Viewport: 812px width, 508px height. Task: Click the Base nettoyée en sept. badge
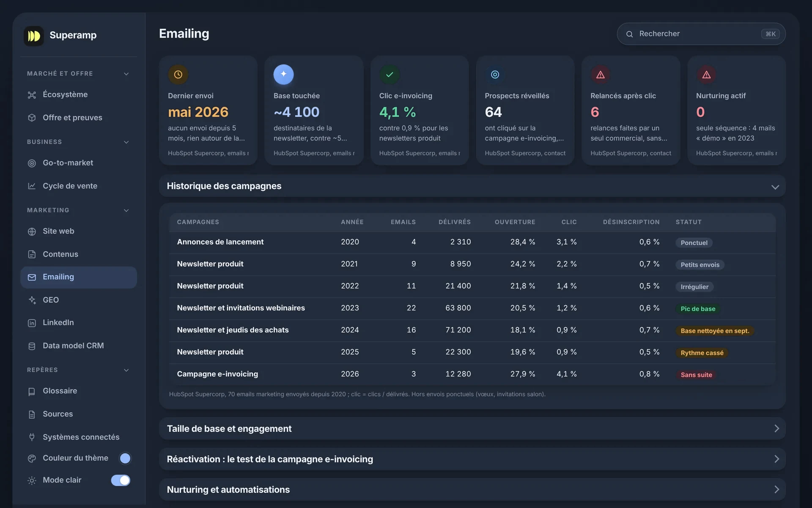[x=715, y=331]
